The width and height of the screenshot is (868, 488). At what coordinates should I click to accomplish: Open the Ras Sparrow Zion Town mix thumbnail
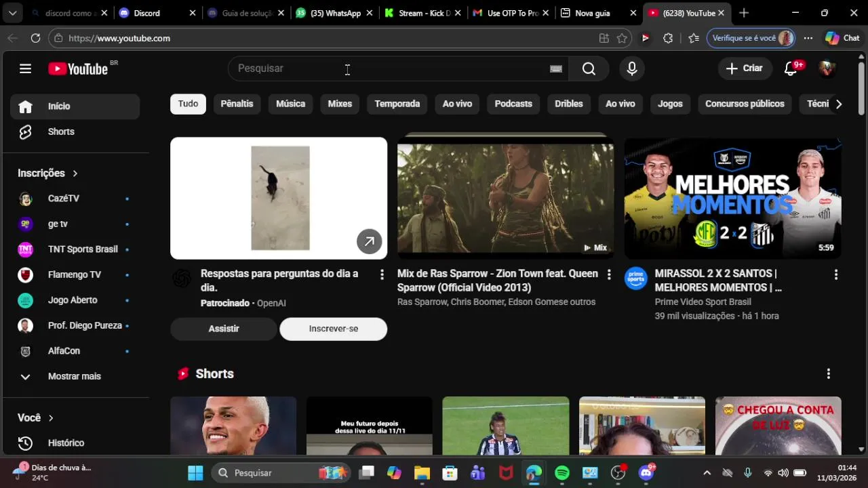[505, 198]
